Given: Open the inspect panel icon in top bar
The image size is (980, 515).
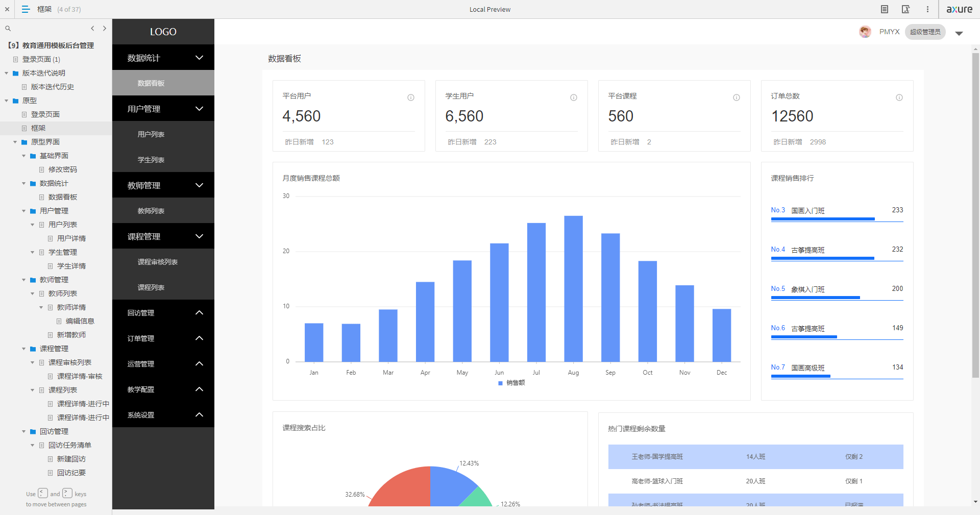Looking at the screenshot, I should click(906, 9).
